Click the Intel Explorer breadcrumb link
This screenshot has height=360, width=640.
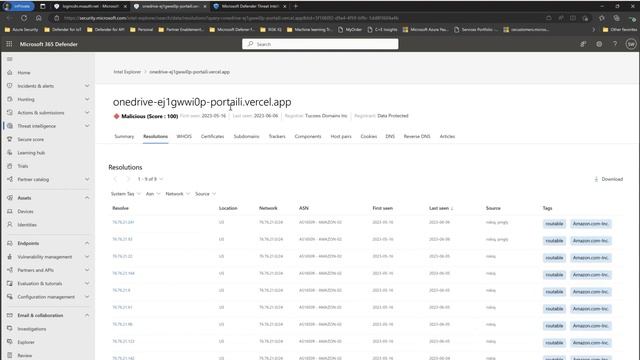pyautogui.click(x=127, y=72)
